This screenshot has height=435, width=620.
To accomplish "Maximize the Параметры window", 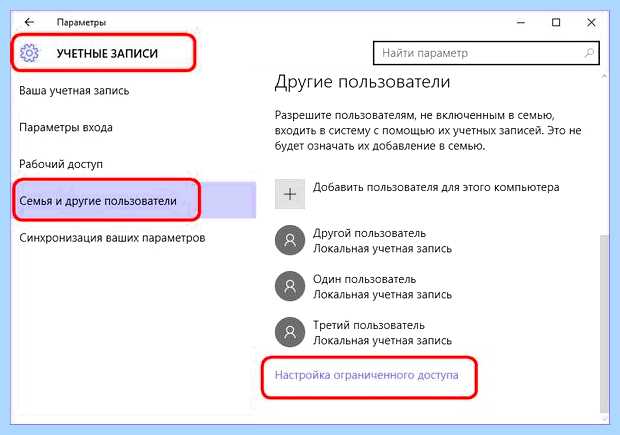I will click(x=556, y=23).
